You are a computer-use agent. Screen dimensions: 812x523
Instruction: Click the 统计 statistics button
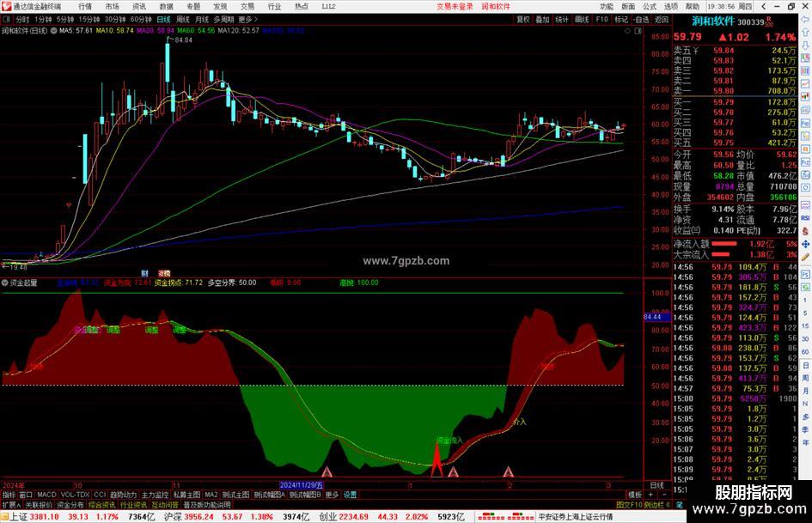tap(562, 19)
